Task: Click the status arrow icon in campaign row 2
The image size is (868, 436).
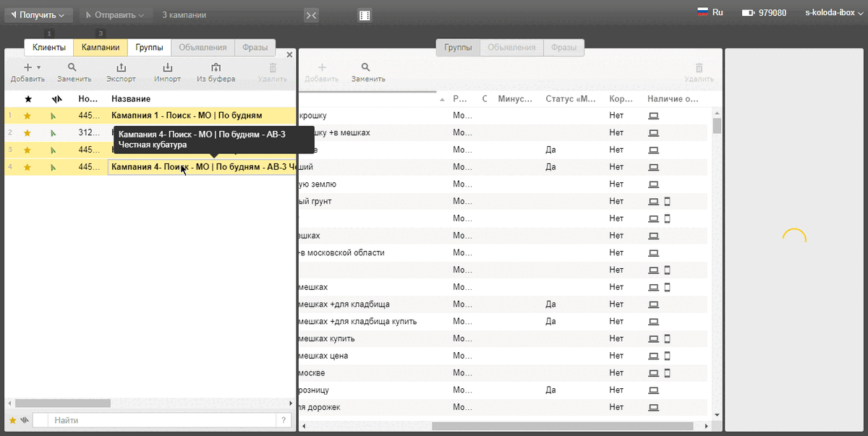Action: pos(53,133)
